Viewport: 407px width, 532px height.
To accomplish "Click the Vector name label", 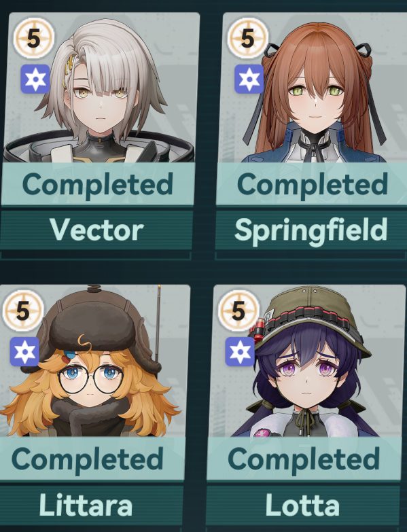I will tap(96, 230).
